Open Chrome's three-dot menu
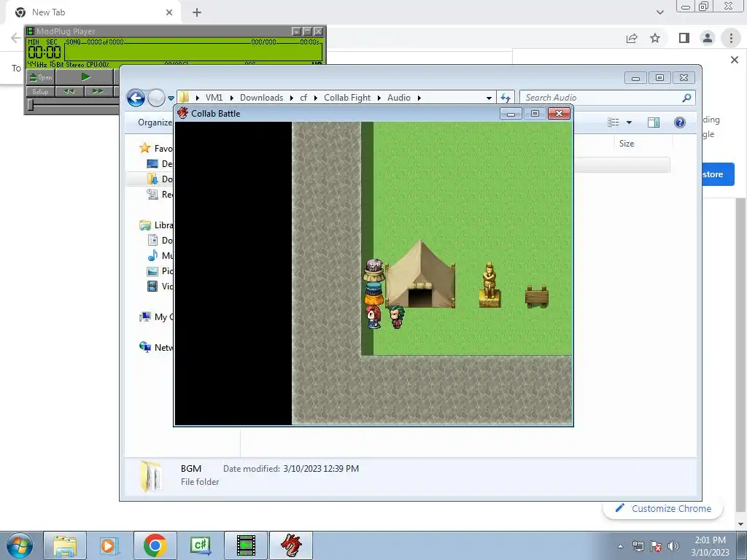The height and width of the screenshot is (560, 747). coord(731,38)
